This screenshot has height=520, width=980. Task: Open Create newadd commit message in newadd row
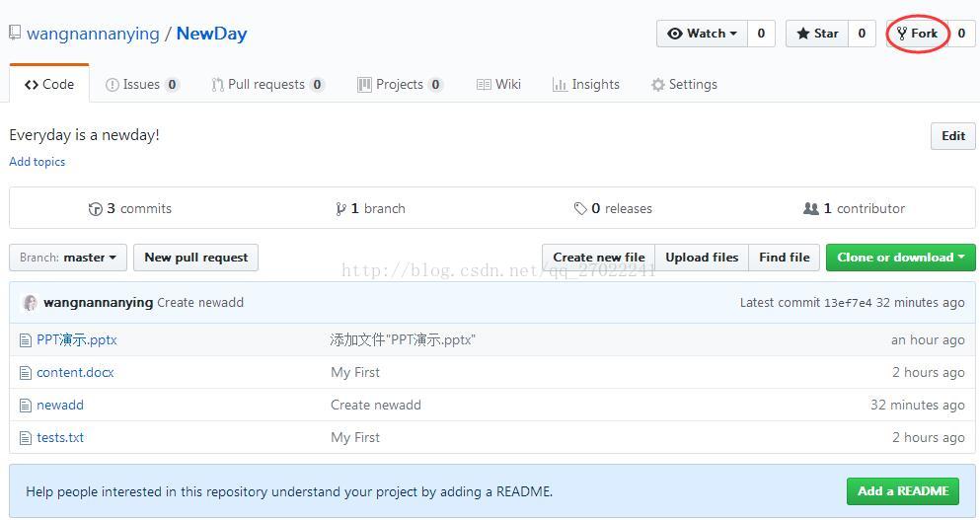coord(376,405)
